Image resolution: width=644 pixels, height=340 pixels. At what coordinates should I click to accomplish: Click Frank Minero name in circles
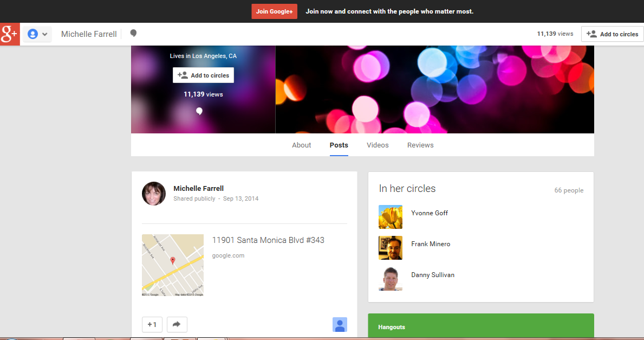point(431,244)
